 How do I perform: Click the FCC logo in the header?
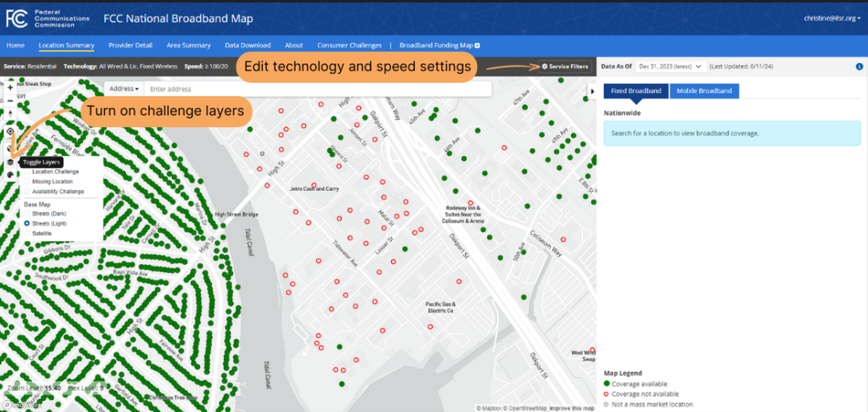[x=17, y=17]
